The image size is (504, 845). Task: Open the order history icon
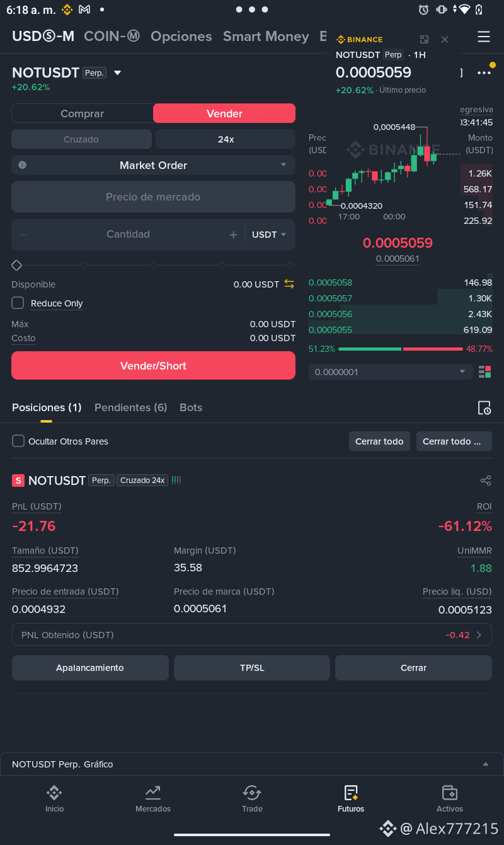point(484,408)
